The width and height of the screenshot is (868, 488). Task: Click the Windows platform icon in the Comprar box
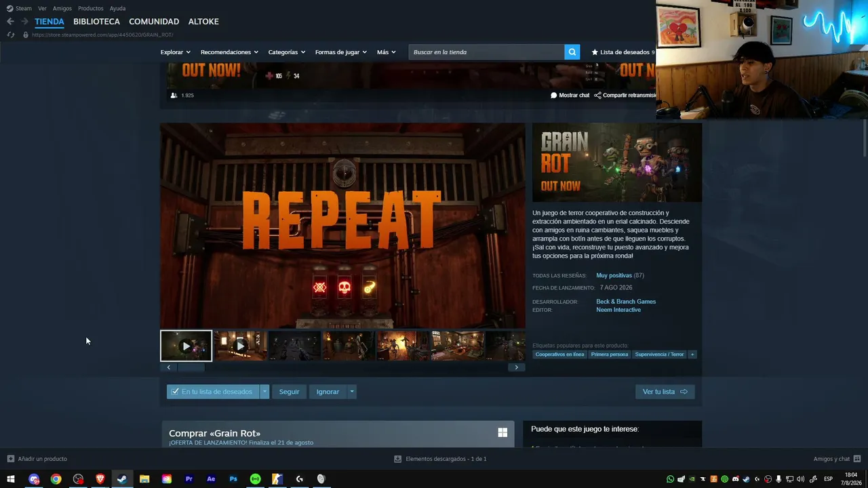502,432
